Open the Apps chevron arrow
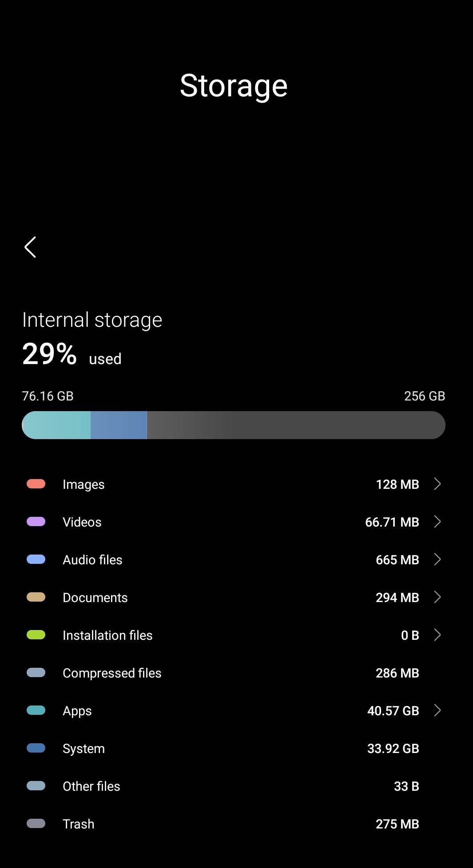473x868 pixels. point(437,710)
